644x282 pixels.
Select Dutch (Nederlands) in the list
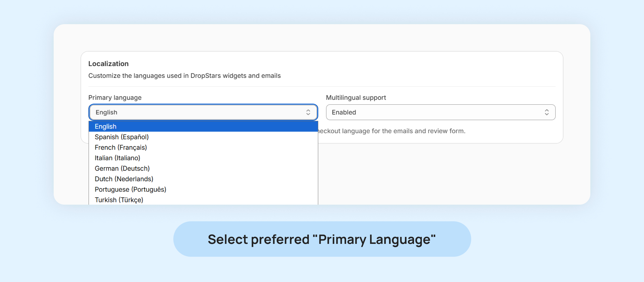pyautogui.click(x=124, y=179)
